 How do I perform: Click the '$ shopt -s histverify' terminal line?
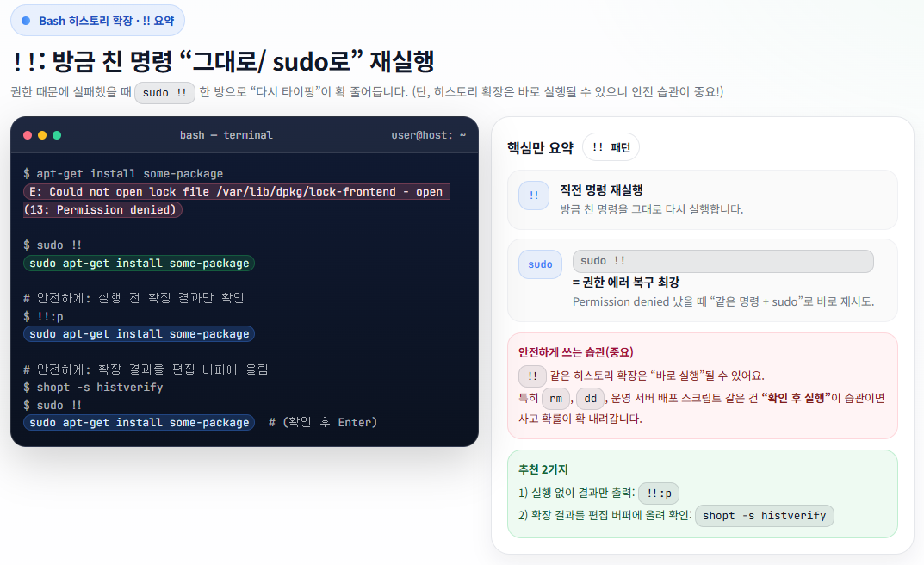(93, 387)
